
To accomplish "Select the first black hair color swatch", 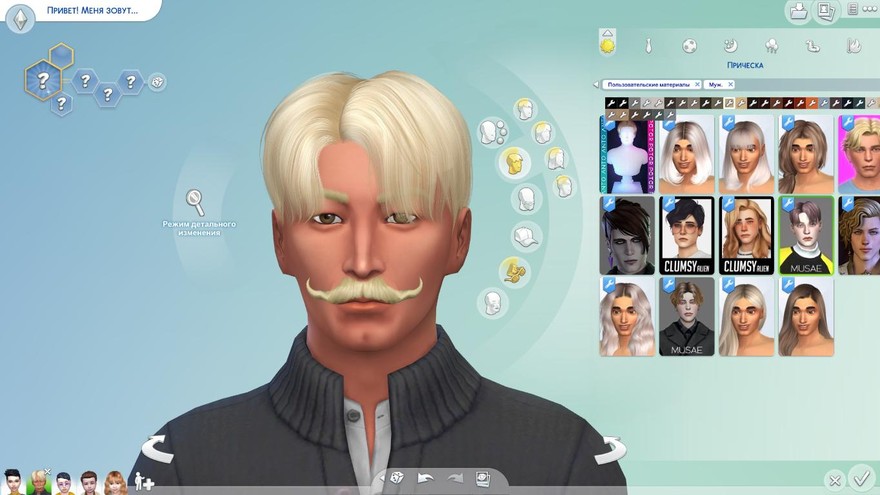I will click(x=611, y=103).
